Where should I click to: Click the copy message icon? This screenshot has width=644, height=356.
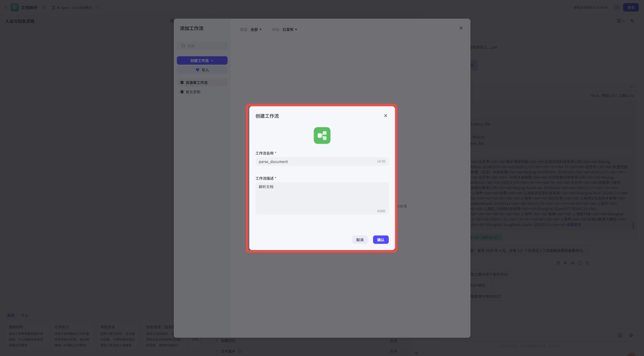[x=558, y=263]
